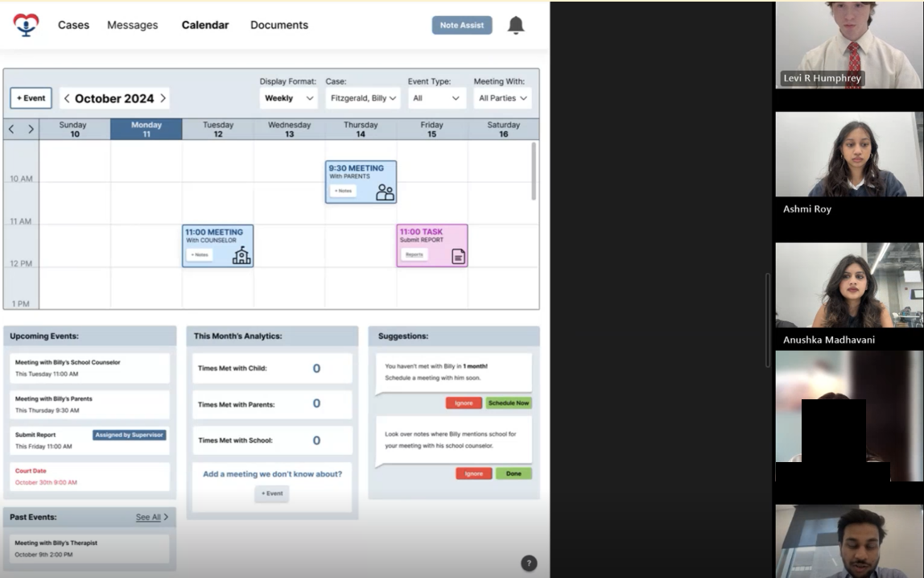
Task: Go to next month using right arrow by October 2024
Action: 163,98
